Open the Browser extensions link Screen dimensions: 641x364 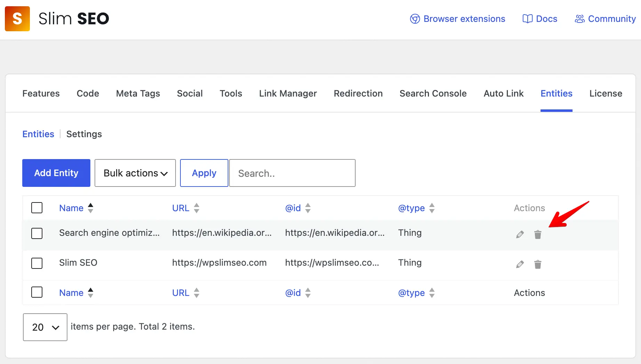[457, 19]
